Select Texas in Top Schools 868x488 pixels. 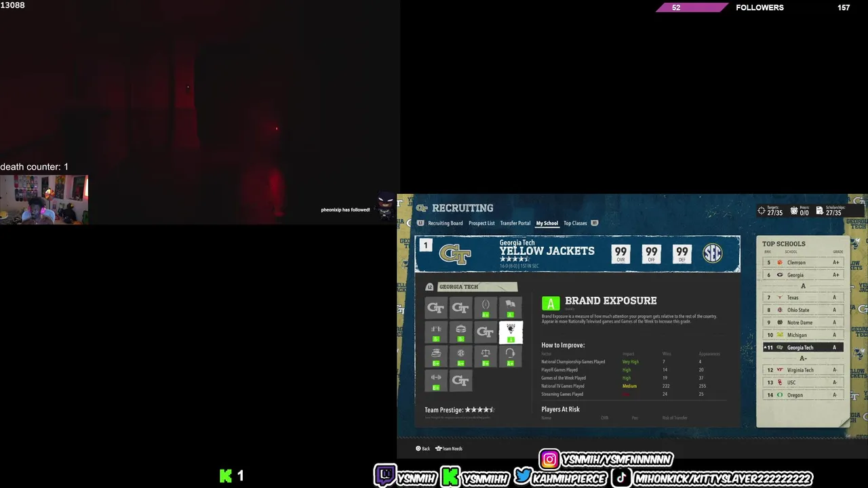click(x=804, y=298)
